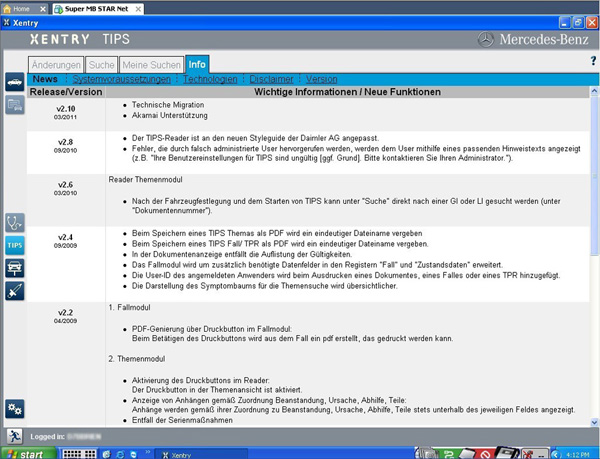The width and height of the screenshot is (600, 459).
Task: Open the test probe tool icon
Action: 15,291
